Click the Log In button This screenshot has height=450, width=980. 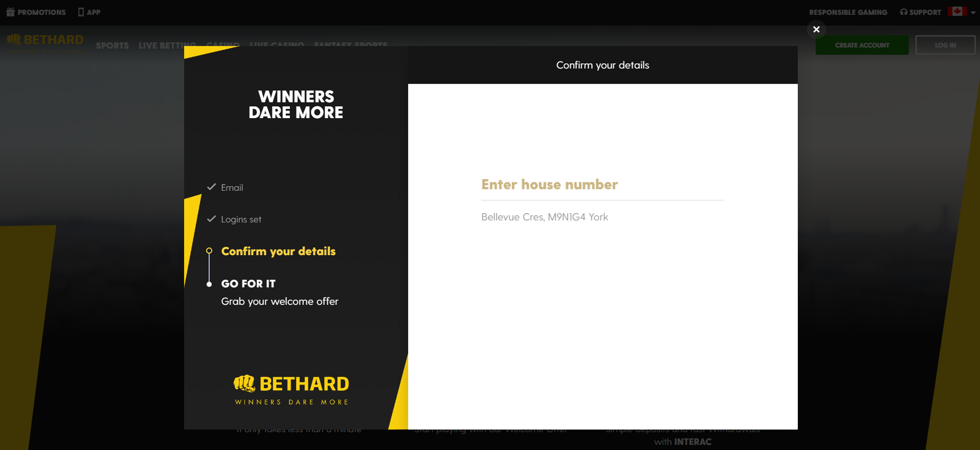tap(945, 45)
